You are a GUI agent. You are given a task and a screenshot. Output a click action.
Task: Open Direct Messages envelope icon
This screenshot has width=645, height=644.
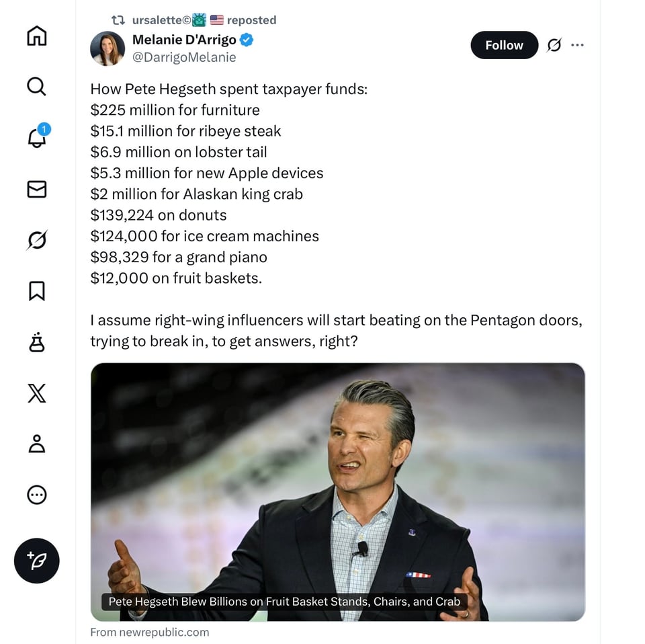pyautogui.click(x=36, y=189)
